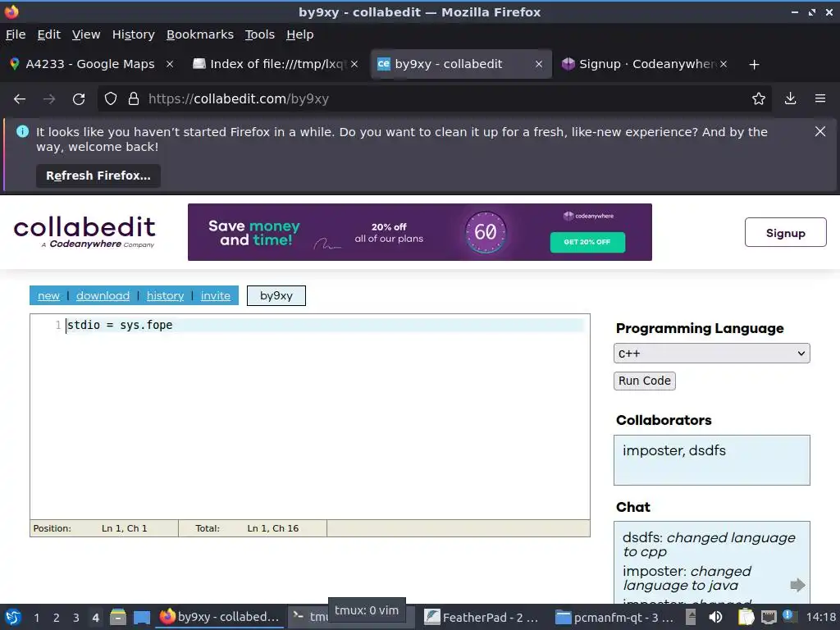This screenshot has height=630, width=840.
Task: Open the shield tracking protection icon
Action: coord(111,99)
